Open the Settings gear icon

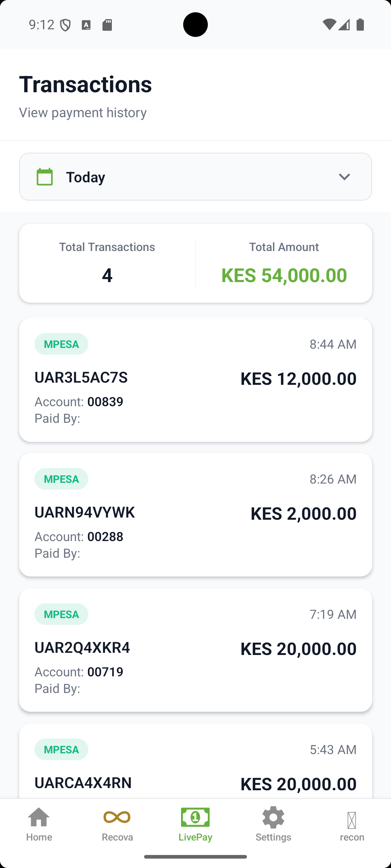tap(273, 817)
